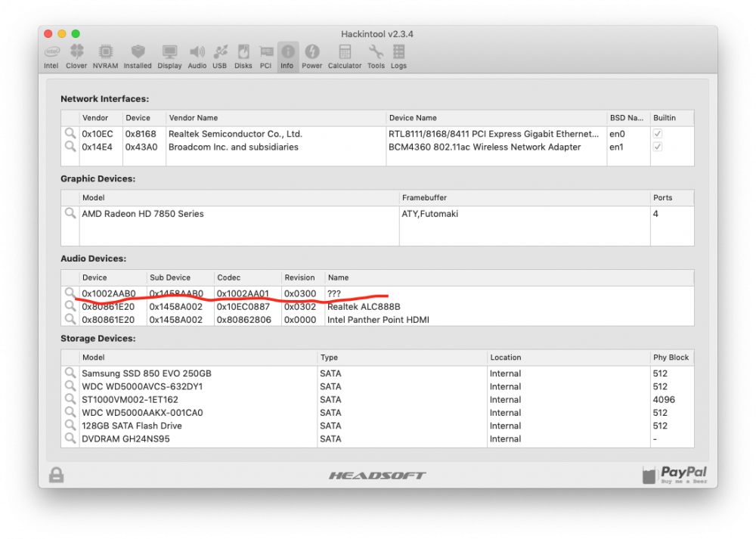Open the Tools section
Screen dimensions: 756x539
click(376, 57)
